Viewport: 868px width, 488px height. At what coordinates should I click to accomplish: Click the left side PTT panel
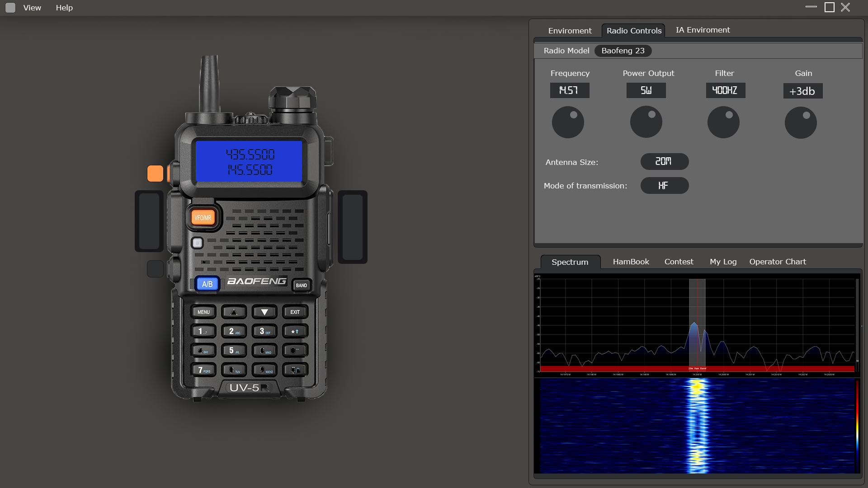(149, 221)
